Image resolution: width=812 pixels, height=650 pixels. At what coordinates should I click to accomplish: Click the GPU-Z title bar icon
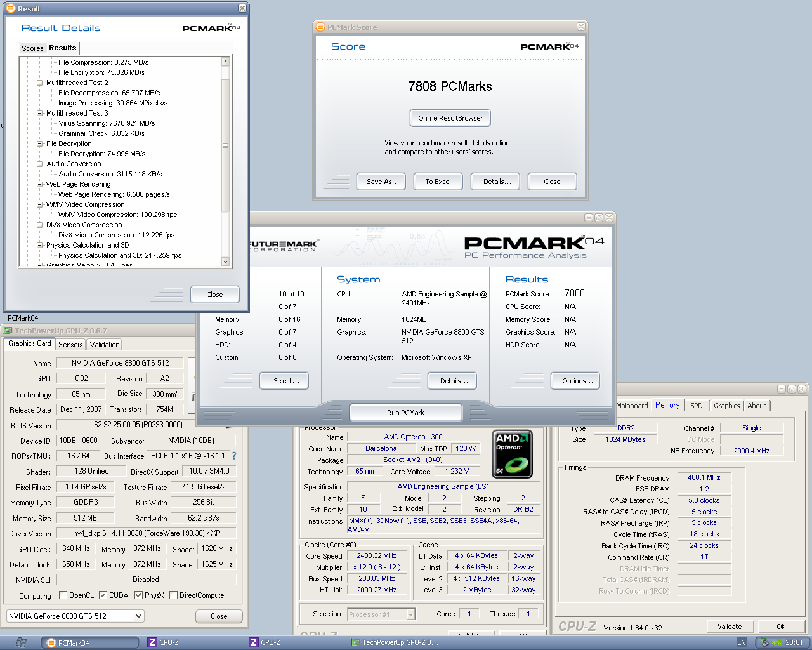8,330
